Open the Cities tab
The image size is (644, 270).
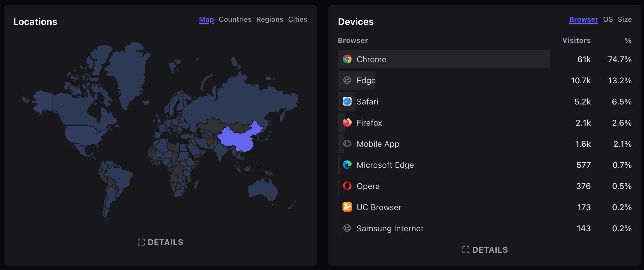point(297,19)
